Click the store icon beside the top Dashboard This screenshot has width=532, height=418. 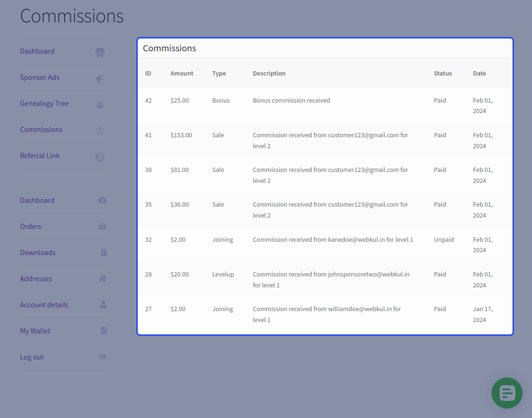tap(100, 52)
